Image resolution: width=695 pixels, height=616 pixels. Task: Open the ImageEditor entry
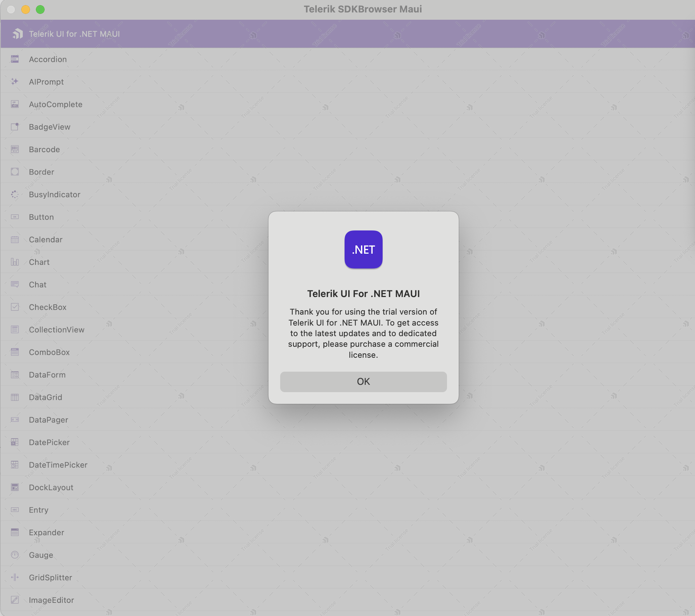tap(51, 600)
